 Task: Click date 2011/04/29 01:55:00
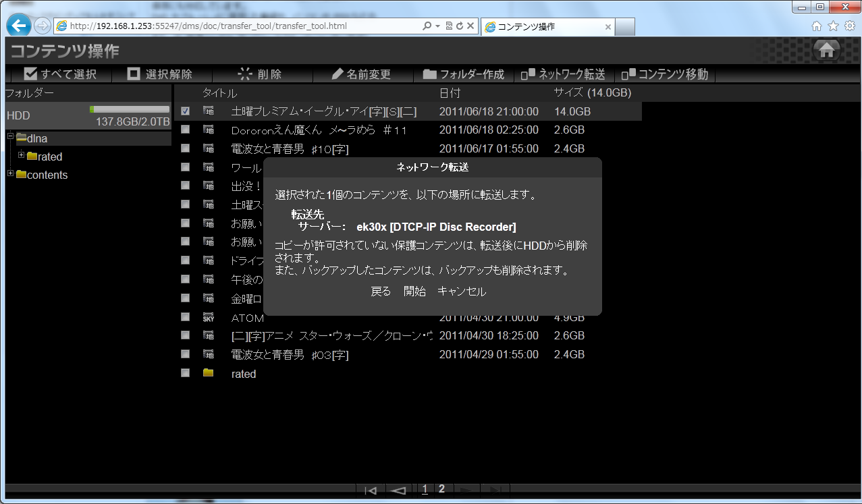pyautogui.click(x=489, y=354)
